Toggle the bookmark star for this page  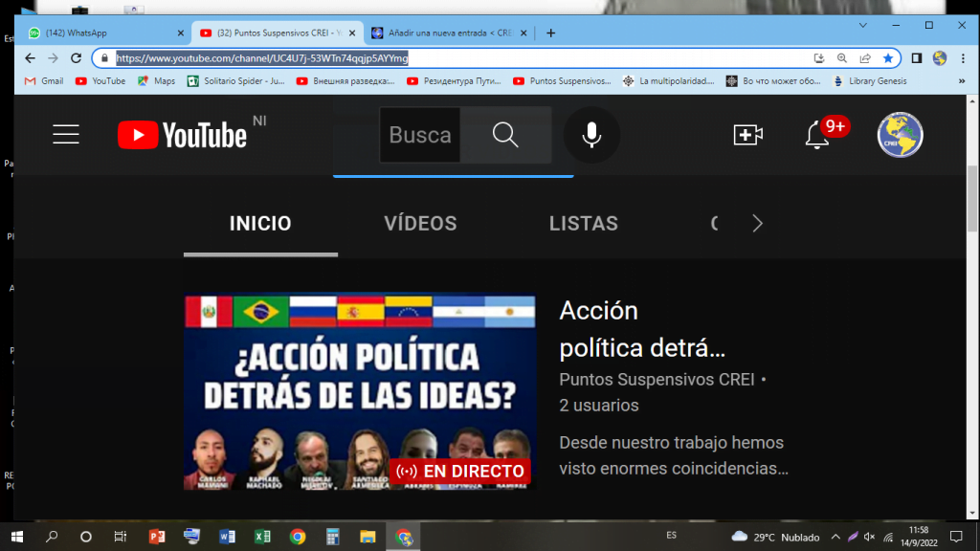point(888,58)
